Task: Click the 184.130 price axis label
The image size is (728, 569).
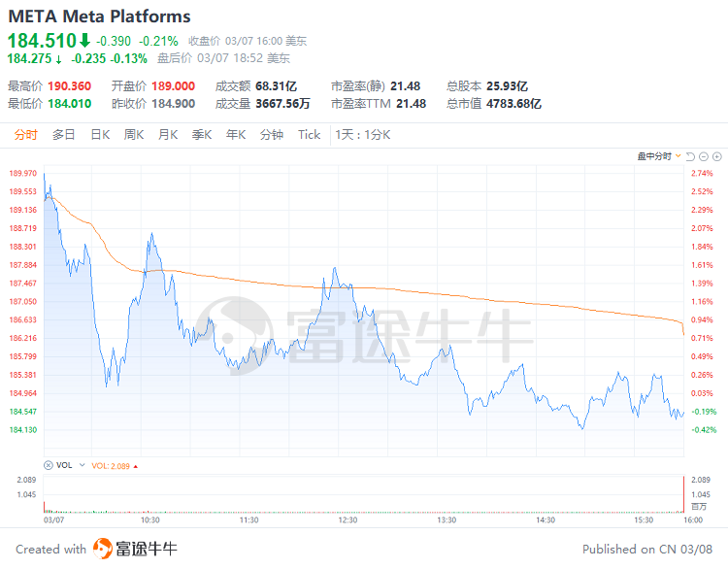Action: [x=22, y=430]
